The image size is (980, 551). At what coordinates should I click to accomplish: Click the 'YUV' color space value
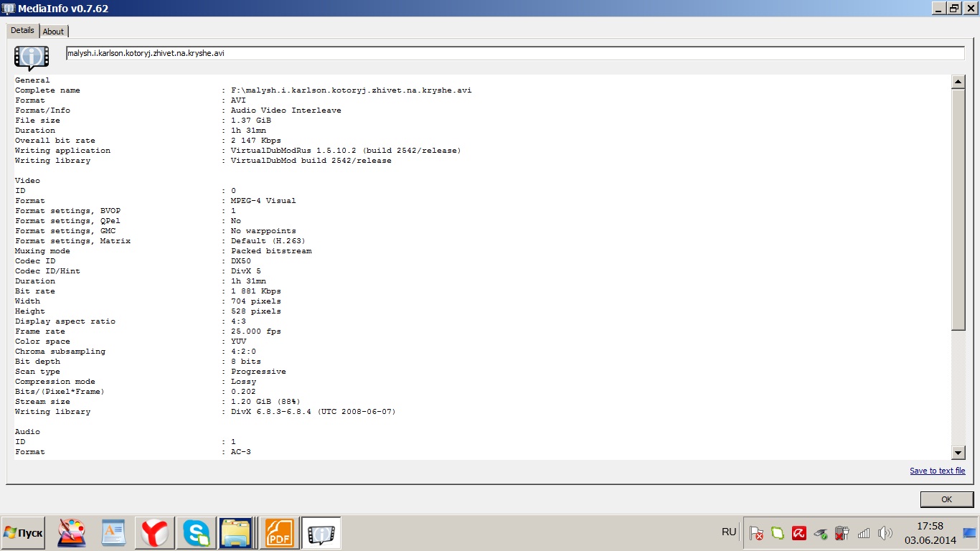[x=238, y=342]
